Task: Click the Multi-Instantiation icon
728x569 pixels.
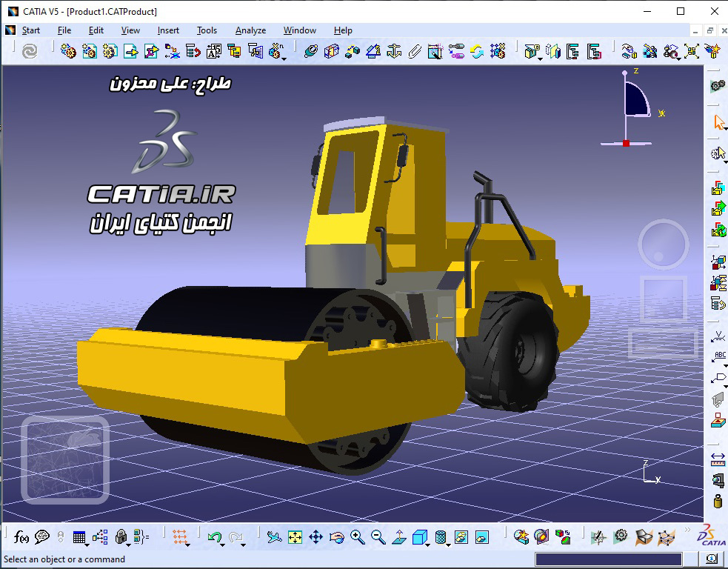Action: (x=275, y=51)
